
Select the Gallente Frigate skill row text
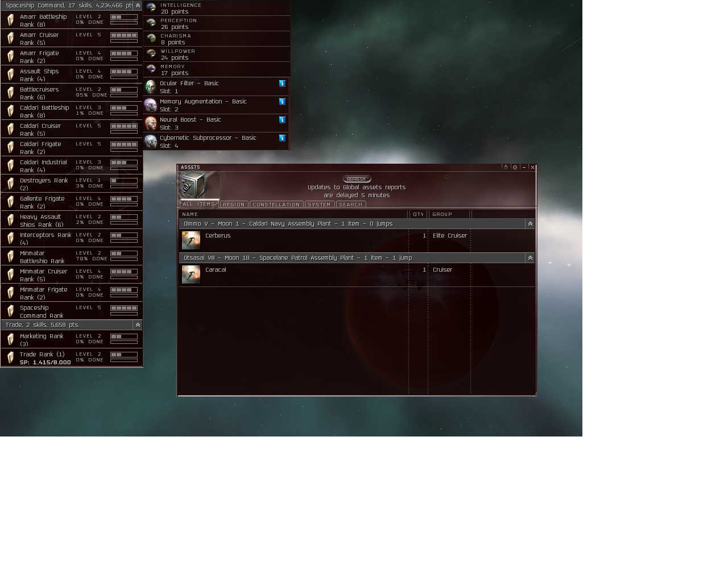[42, 202]
